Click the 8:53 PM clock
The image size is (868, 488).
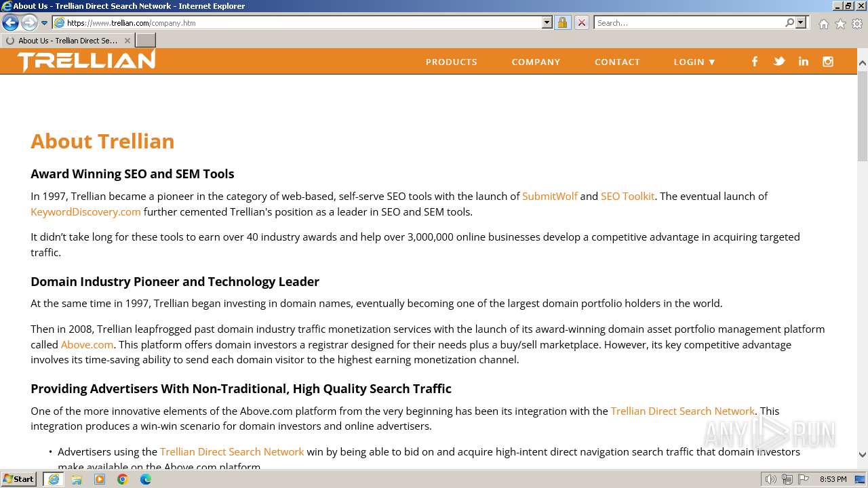pos(833,479)
